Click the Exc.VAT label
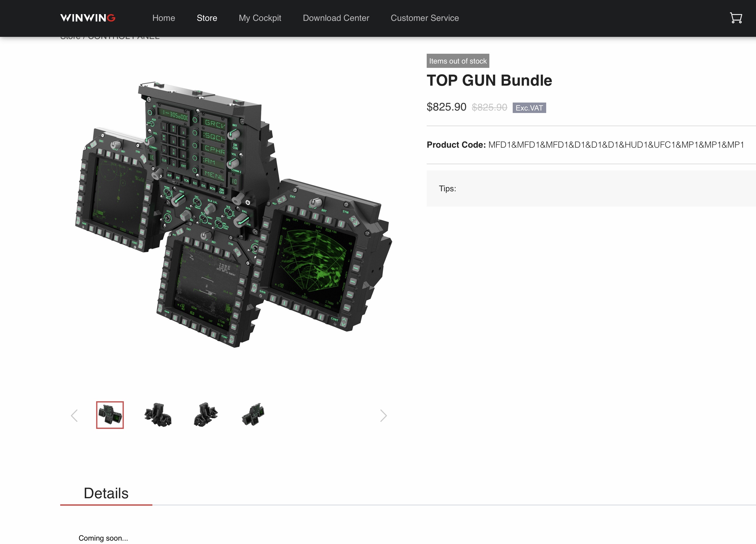Image resolution: width=756 pixels, height=544 pixels. tap(529, 108)
